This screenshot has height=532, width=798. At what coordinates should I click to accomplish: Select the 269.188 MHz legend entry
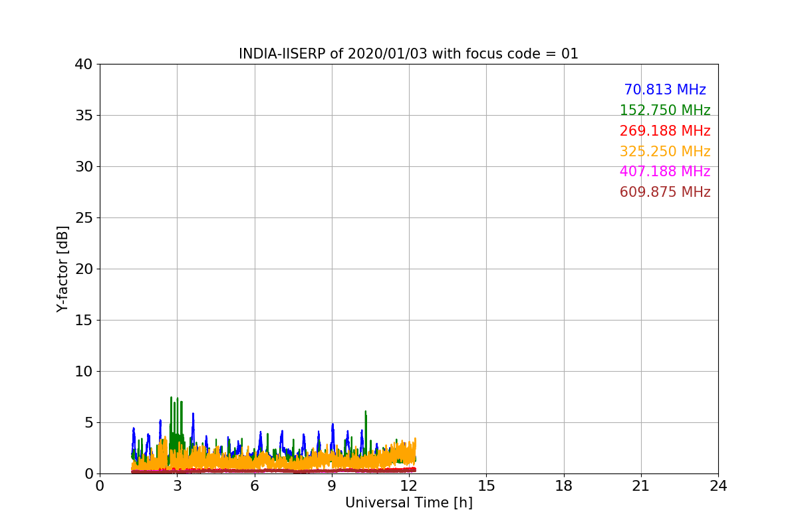(x=665, y=131)
